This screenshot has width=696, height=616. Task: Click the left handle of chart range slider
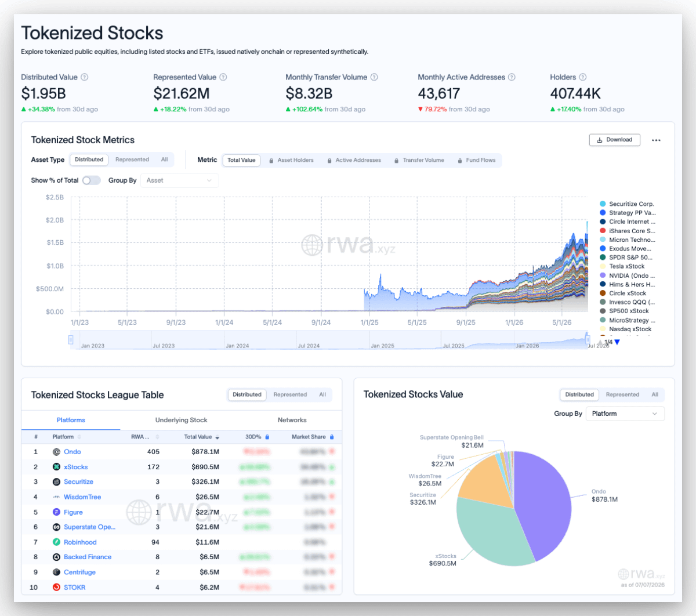tap(71, 339)
